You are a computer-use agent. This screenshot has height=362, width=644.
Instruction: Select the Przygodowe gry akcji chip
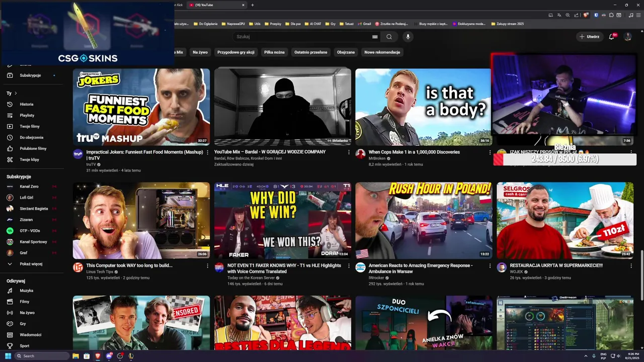tap(236, 52)
